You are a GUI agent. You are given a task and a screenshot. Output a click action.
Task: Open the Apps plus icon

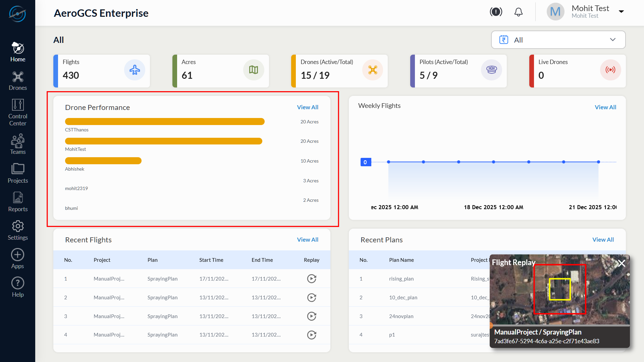click(18, 255)
